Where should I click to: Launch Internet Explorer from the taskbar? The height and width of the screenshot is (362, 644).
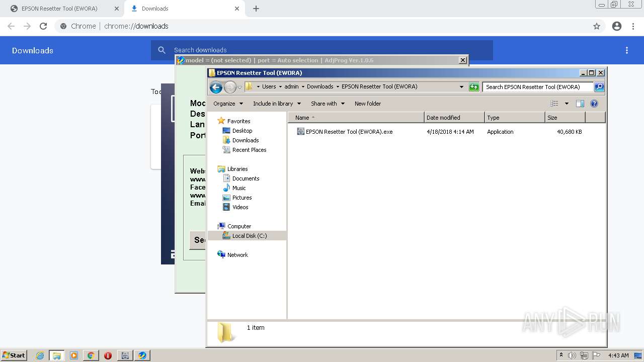[x=40, y=355]
